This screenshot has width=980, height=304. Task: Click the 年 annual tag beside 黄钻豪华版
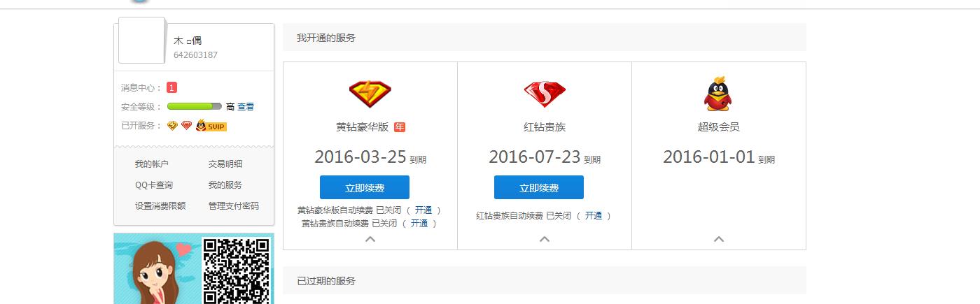pos(400,127)
